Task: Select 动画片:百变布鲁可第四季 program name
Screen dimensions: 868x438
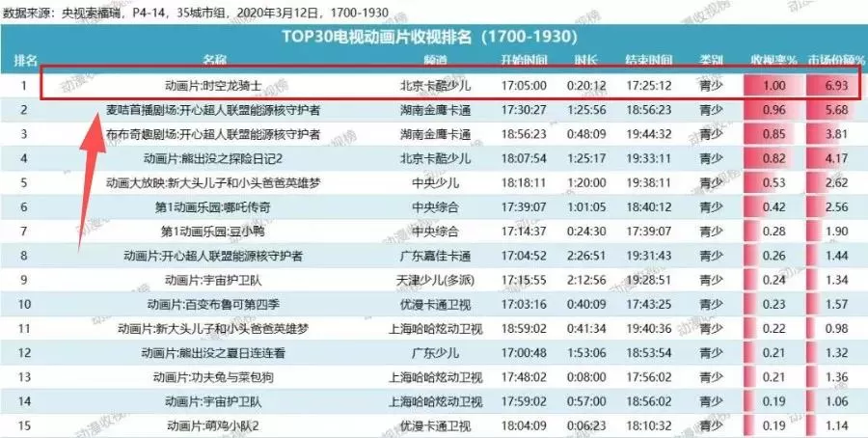Action: (x=213, y=304)
